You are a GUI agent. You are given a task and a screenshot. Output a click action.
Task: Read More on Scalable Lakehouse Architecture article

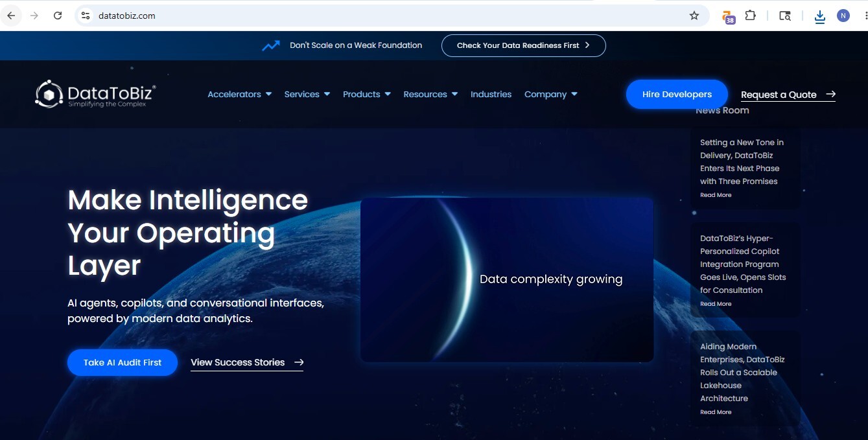click(716, 412)
